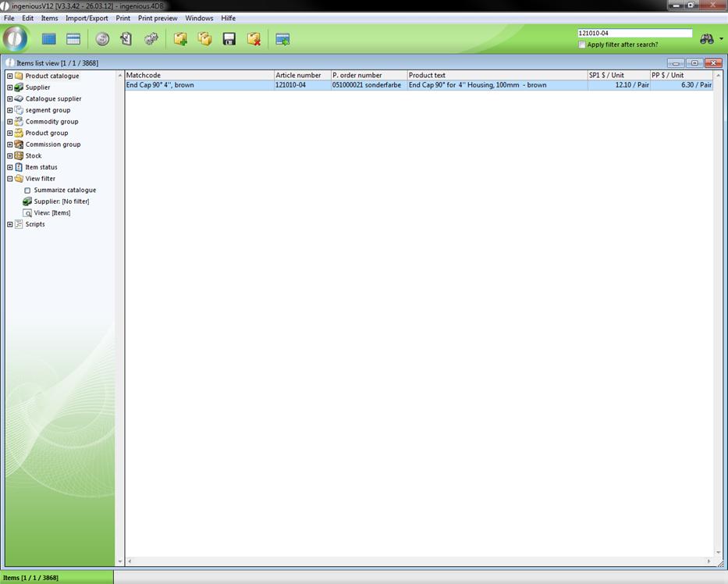Click the box with red X icon

254,39
